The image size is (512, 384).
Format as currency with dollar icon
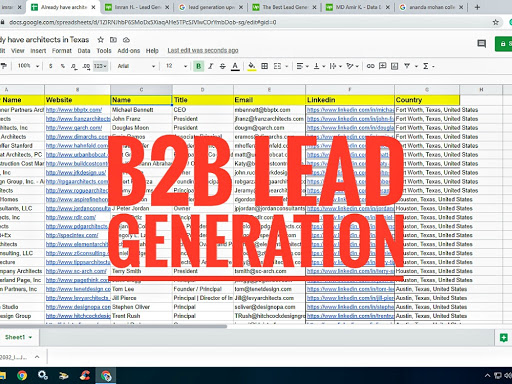pyautogui.click(x=50, y=66)
